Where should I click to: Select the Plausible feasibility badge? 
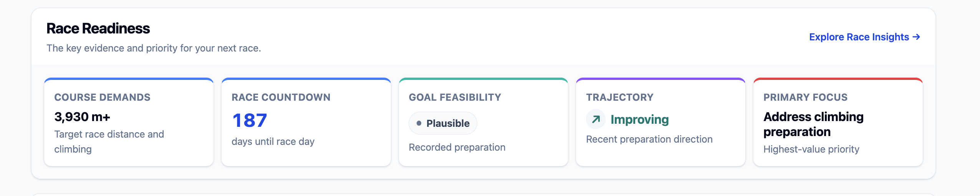pyautogui.click(x=443, y=123)
